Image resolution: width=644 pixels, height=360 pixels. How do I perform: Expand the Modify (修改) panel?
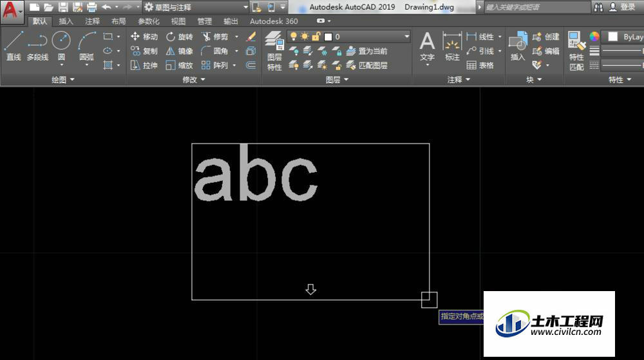[193, 80]
